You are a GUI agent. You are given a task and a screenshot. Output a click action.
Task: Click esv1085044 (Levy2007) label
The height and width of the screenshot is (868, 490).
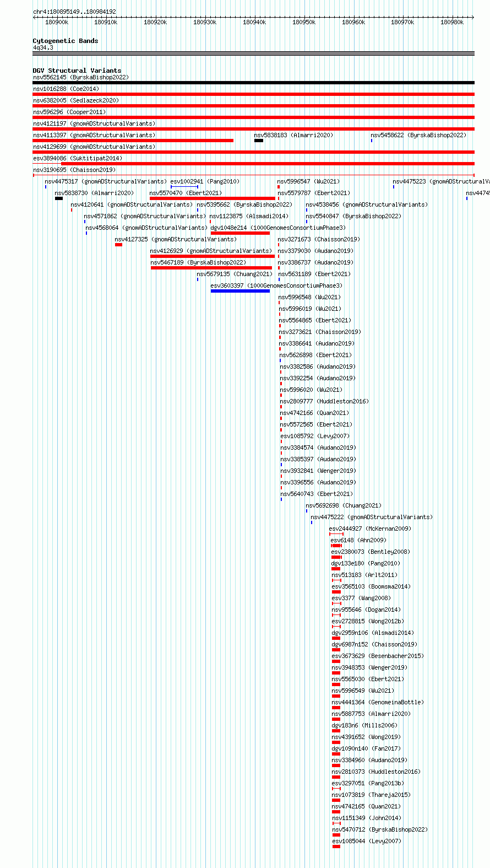tap(367, 842)
